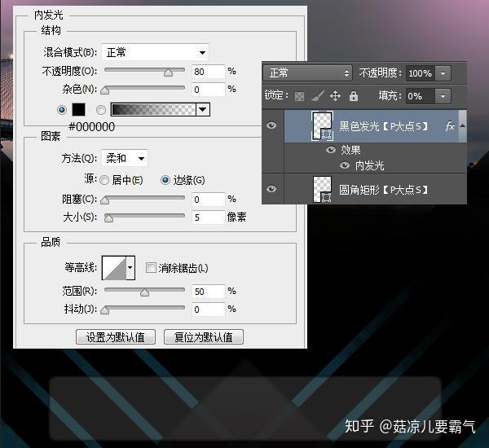This screenshot has height=448, width=489.
Task: Open layer blend mode 正常 dropdown
Action: (x=307, y=73)
